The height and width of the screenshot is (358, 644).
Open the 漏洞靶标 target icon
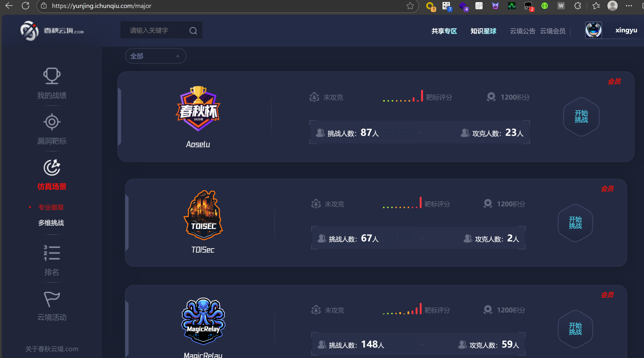[x=52, y=122]
